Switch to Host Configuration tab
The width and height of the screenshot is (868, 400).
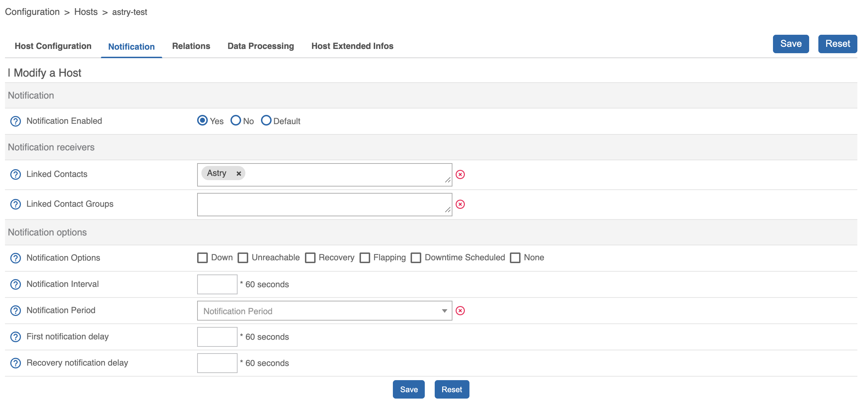(53, 46)
